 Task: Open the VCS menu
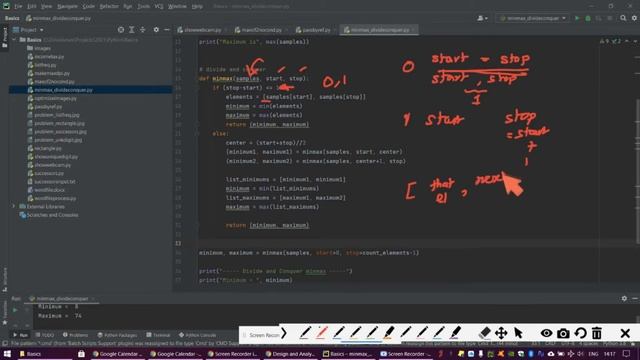(x=159, y=6)
